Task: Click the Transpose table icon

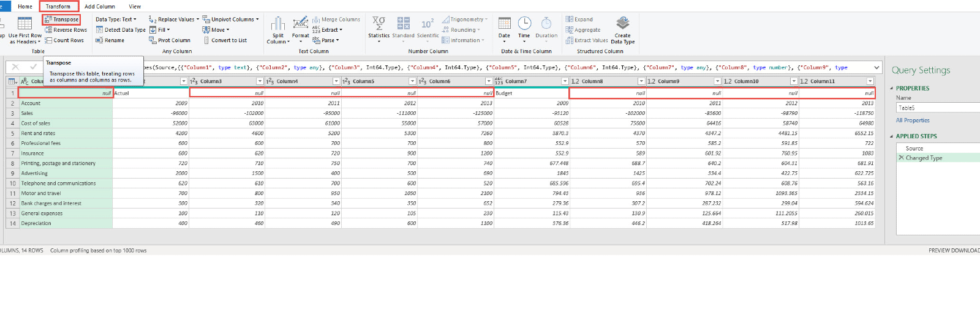Action: tap(48, 20)
